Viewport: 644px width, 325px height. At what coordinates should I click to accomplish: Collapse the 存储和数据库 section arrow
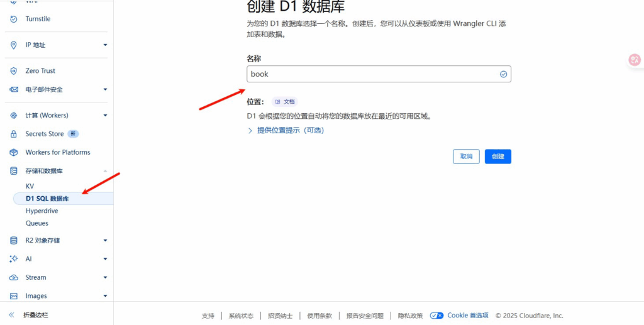(105, 171)
